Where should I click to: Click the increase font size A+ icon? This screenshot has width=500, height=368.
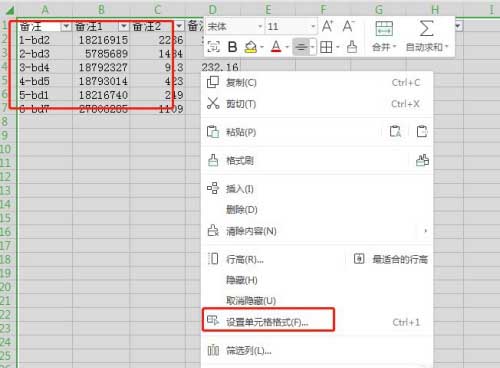click(327, 26)
